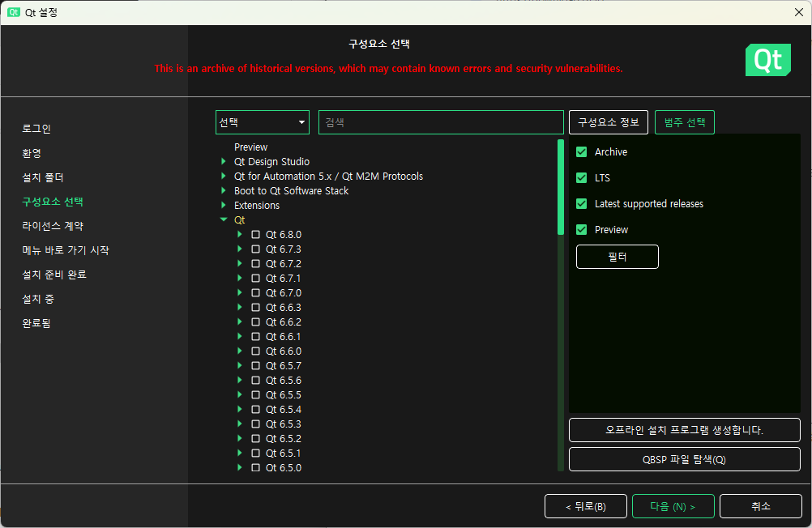Check the Qt 6.8.0 checkbox
The height and width of the screenshot is (528, 812).
(256, 235)
